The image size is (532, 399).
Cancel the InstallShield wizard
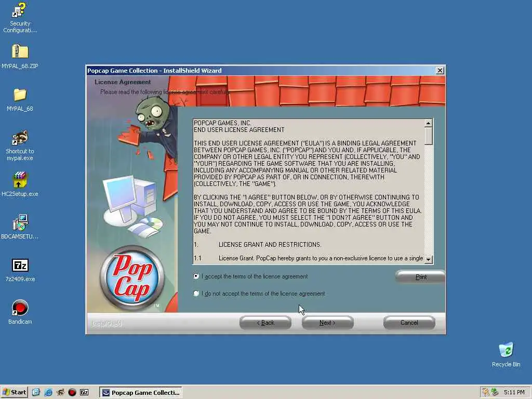click(409, 323)
